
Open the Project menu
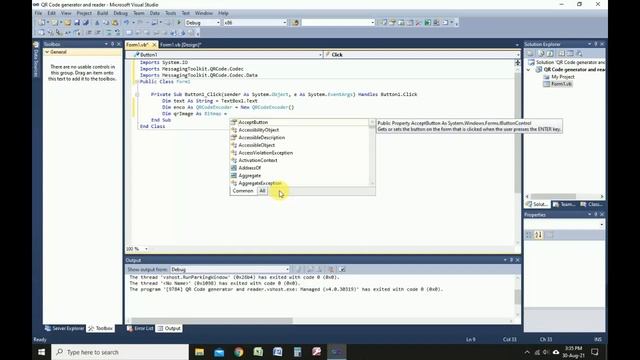pos(84,13)
